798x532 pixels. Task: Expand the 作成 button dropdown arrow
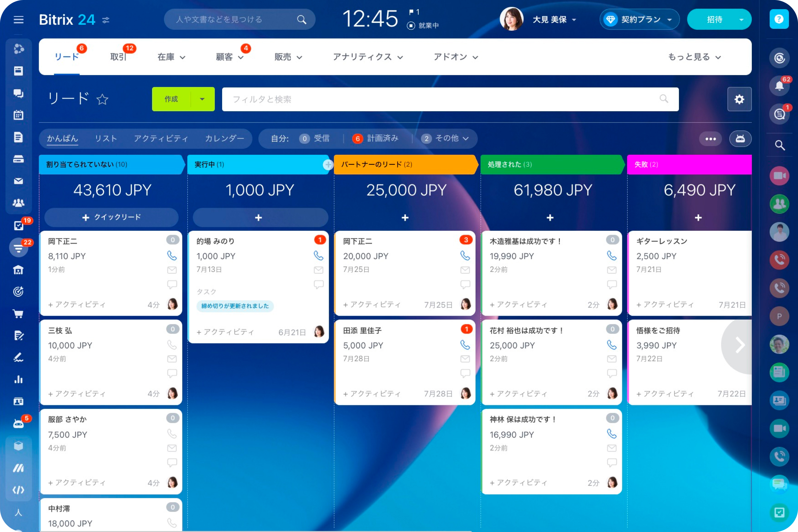point(202,99)
